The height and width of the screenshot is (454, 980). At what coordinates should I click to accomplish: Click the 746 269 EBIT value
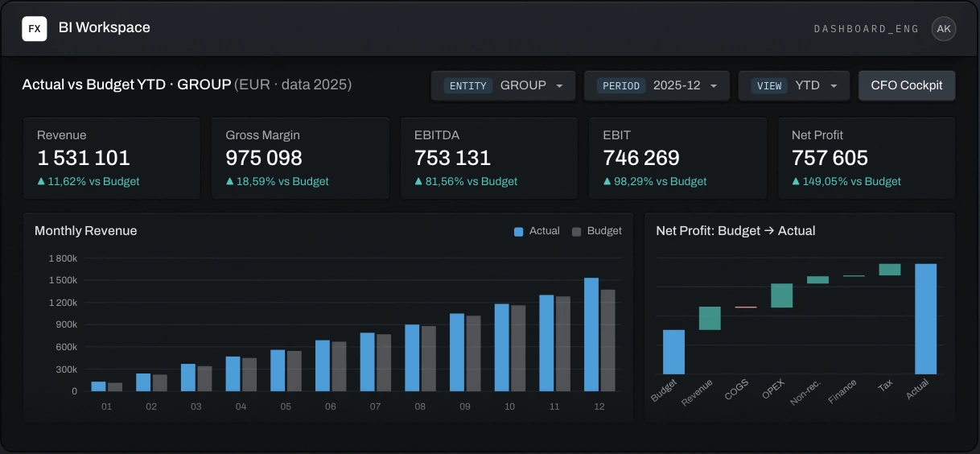(641, 158)
